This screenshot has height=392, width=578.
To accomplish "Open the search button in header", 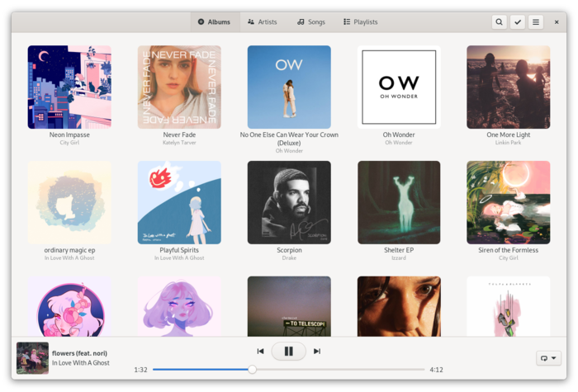I will [x=499, y=22].
